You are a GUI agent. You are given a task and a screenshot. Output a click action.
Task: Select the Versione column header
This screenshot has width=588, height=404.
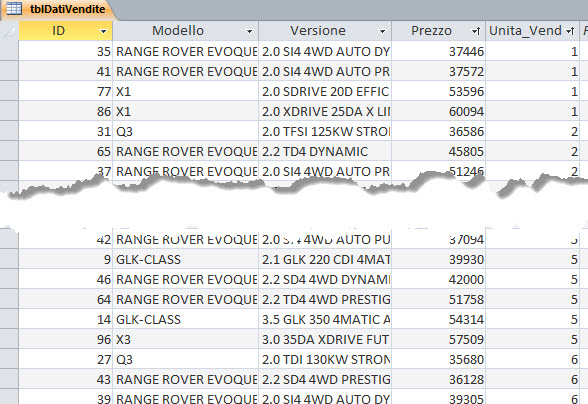click(325, 31)
